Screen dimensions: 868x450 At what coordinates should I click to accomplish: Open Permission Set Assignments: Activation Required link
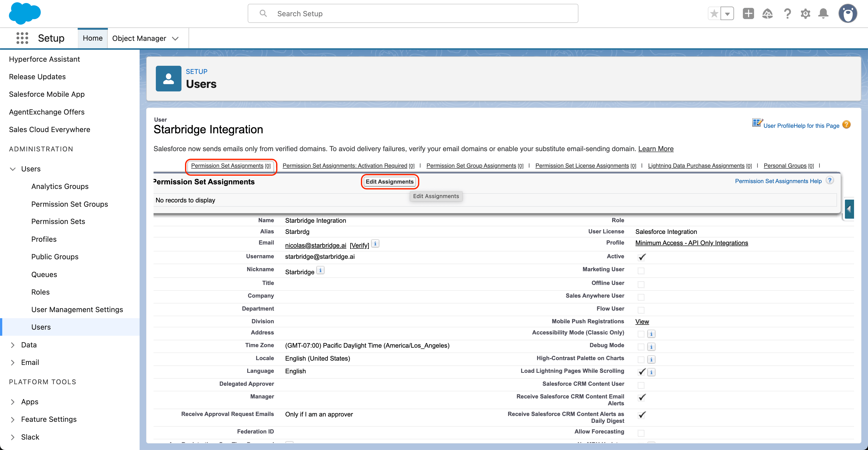tap(345, 166)
